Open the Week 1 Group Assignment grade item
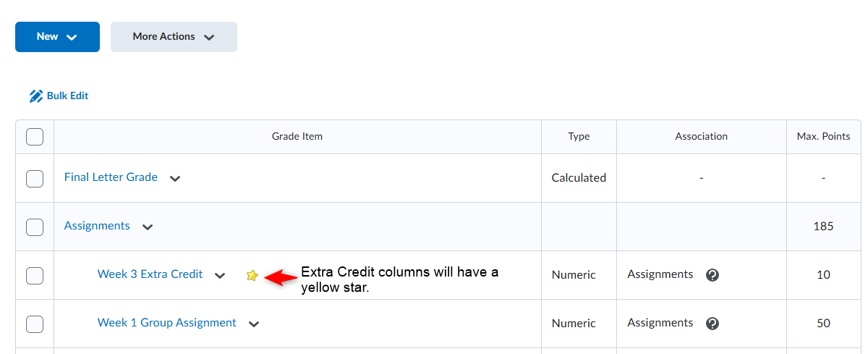The height and width of the screenshot is (354, 868). [x=167, y=323]
